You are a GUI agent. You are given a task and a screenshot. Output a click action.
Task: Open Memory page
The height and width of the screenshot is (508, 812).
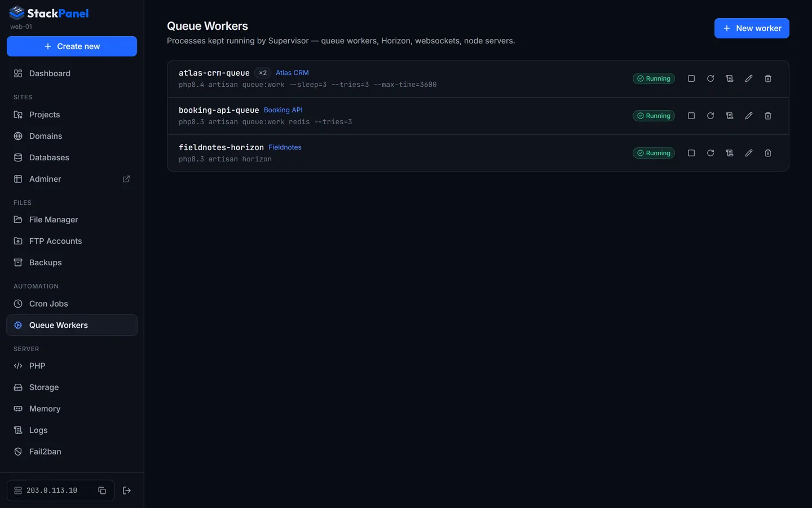(72, 409)
